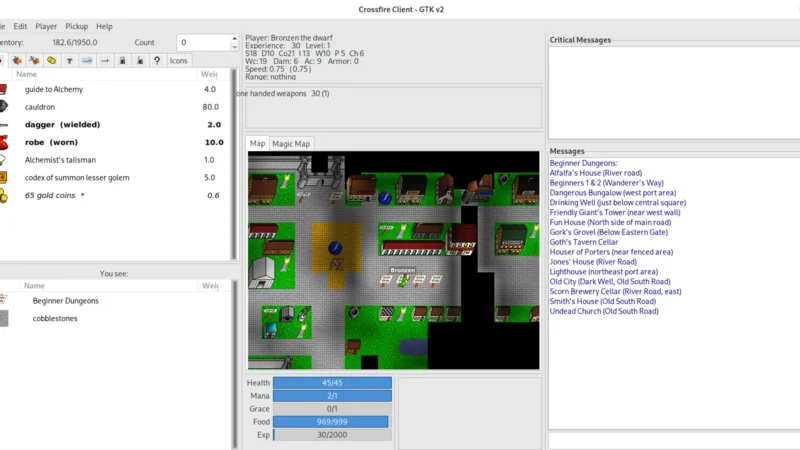
Task: Click the gold coins item icon
Action: 4,195
